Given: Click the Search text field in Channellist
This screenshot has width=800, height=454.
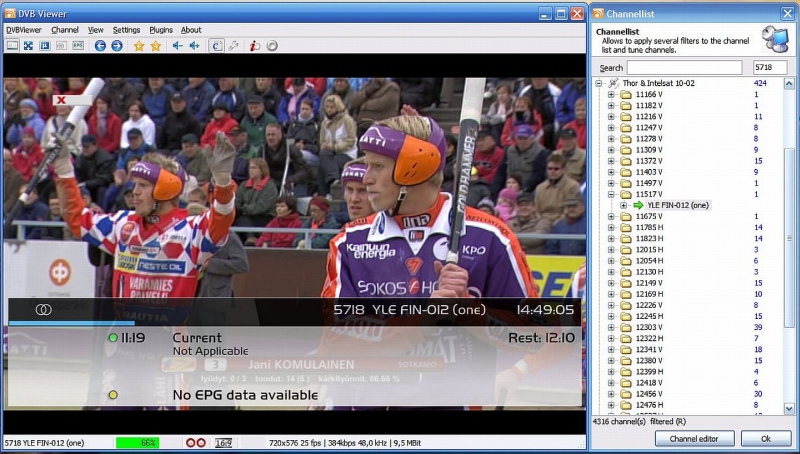Looking at the screenshot, I should coord(684,67).
